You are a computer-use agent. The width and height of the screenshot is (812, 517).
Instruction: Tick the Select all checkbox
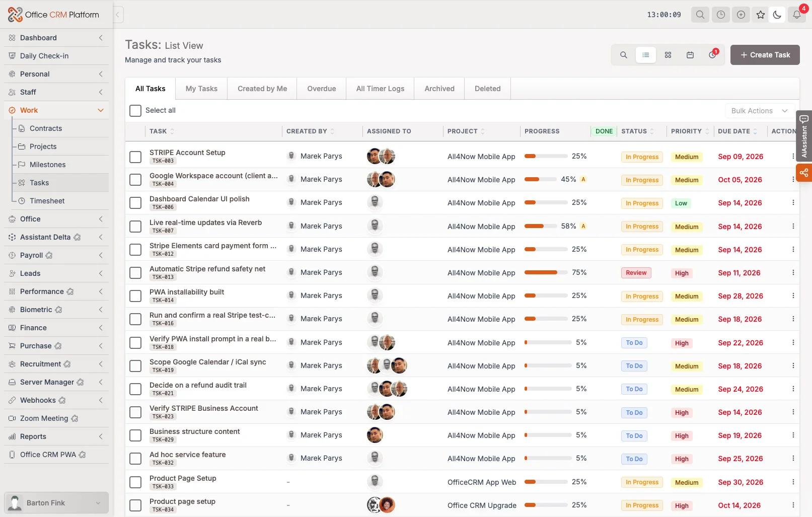(x=135, y=111)
